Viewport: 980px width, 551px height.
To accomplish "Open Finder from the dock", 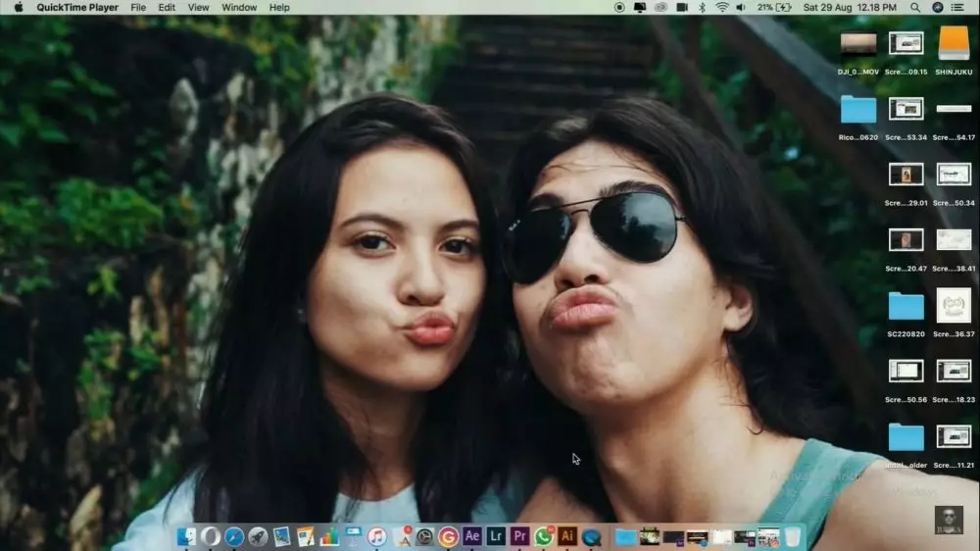I will click(186, 536).
